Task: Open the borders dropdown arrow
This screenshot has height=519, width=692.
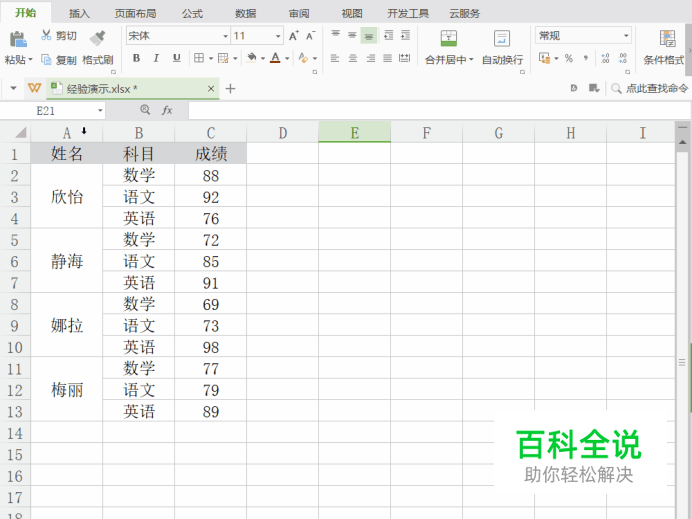Action: 211,58
